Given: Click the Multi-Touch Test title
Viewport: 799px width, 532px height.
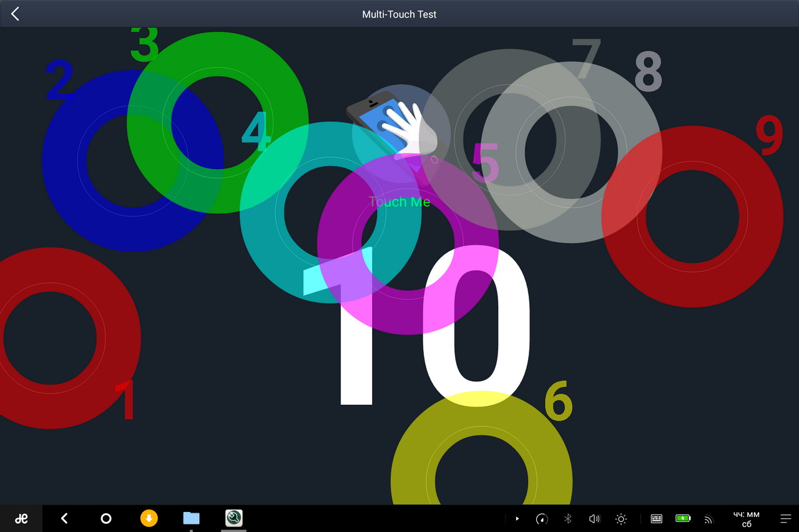Looking at the screenshot, I should pos(399,14).
